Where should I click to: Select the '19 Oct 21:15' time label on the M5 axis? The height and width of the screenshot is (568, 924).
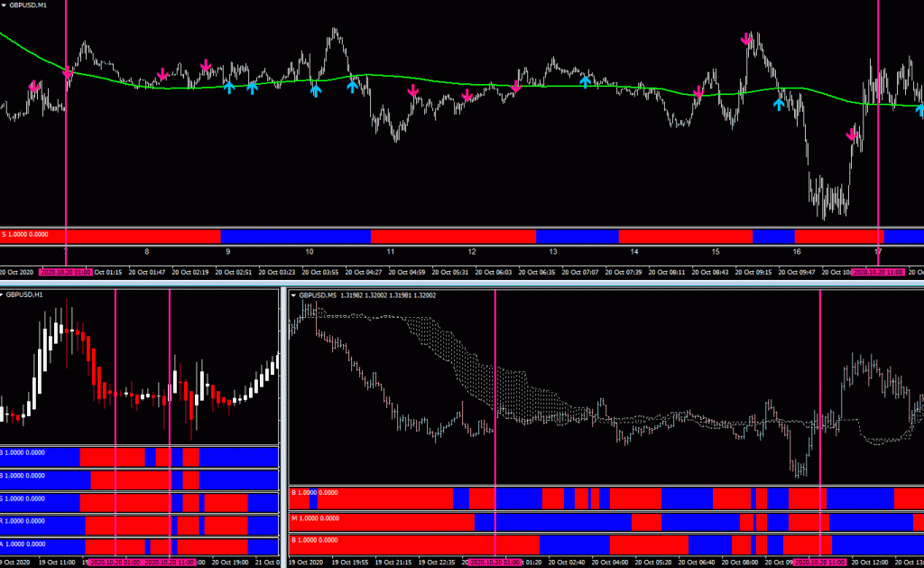click(x=393, y=563)
